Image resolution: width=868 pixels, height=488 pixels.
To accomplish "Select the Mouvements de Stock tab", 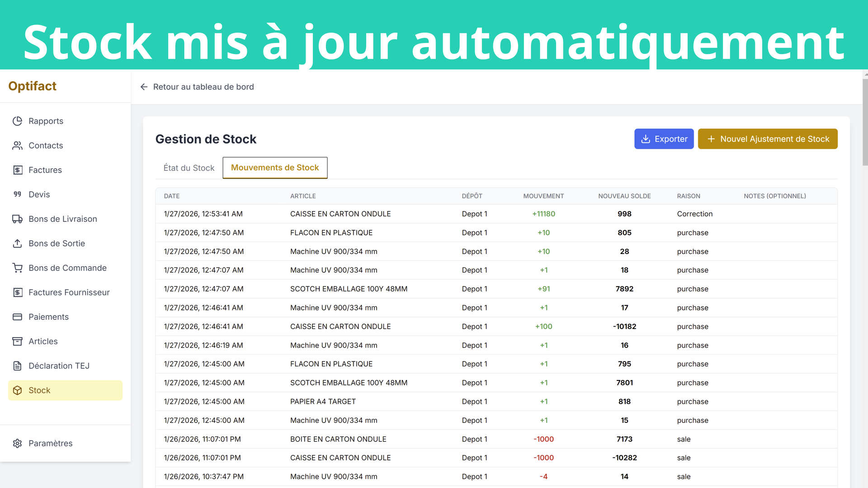I will tap(275, 168).
